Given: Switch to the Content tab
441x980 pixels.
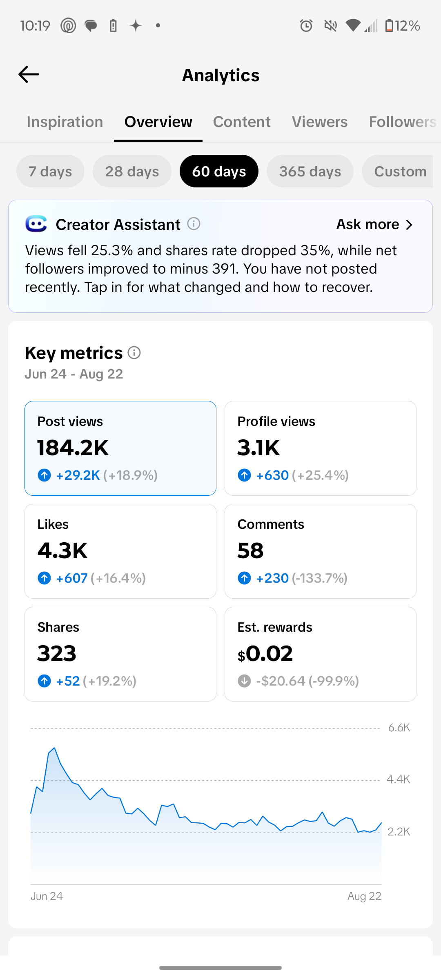Looking at the screenshot, I should tap(242, 122).
